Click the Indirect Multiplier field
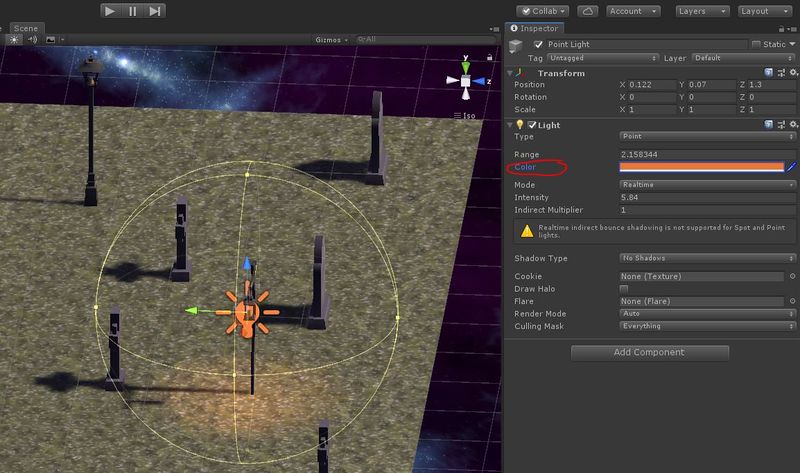800x473 pixels. (x=707, y=210)
